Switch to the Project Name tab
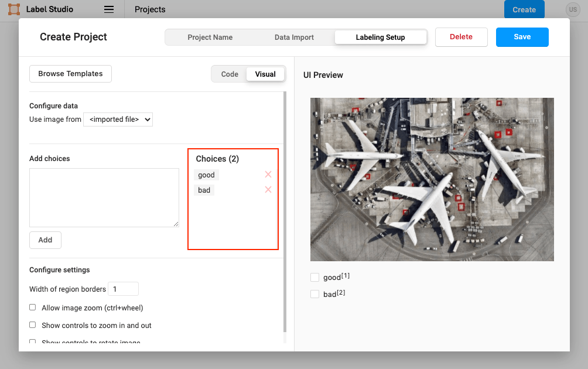Screen dimensions: 588x369 pyautogui.click(x=210, y=37)
